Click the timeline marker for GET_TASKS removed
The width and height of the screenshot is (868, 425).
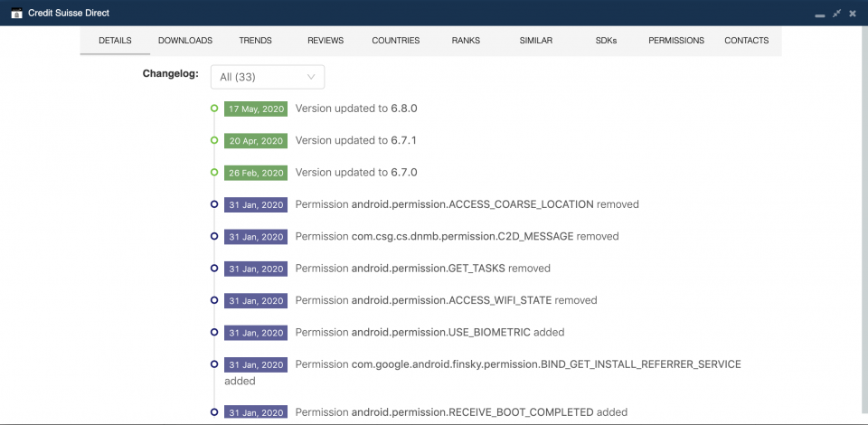point(214,268)
